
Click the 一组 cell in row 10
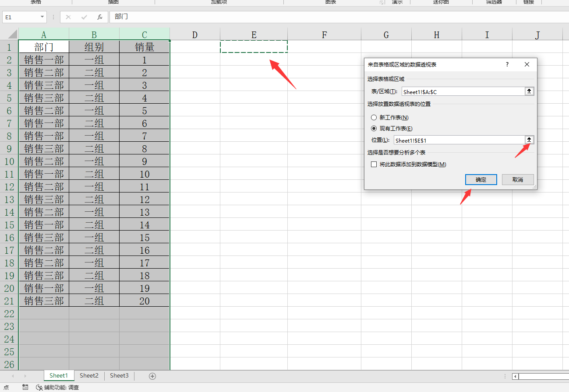coord(94,161)
